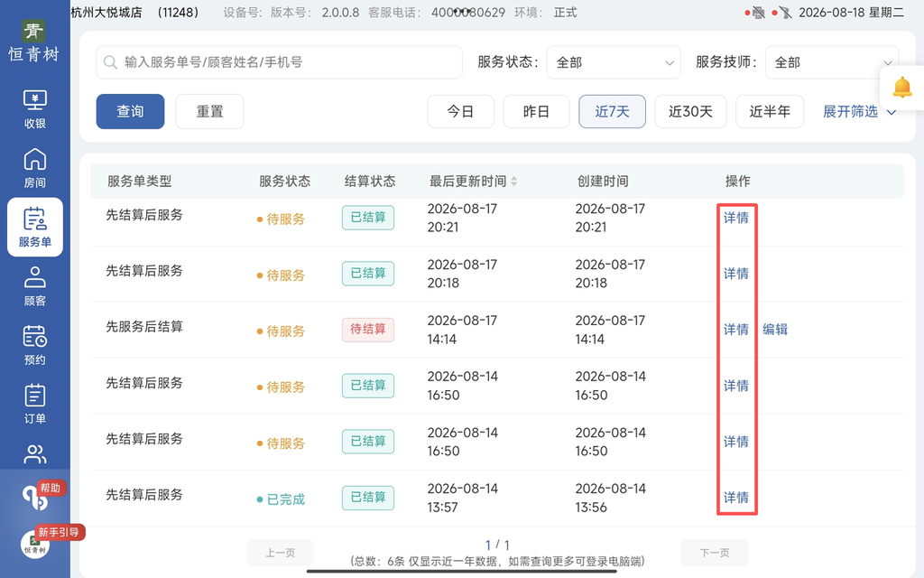Open the 收银 cashier sidebar icon
This screenshot has height=578, width=924.
(x=35, y=109)
